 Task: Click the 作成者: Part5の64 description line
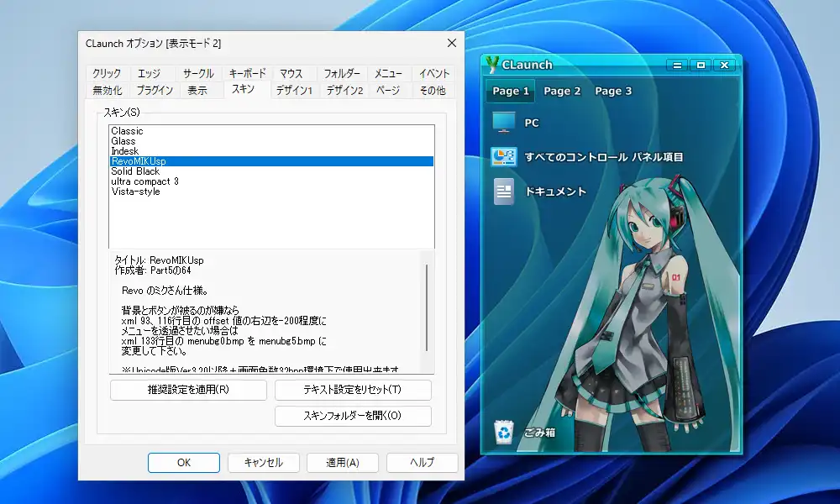click(153, 270)
